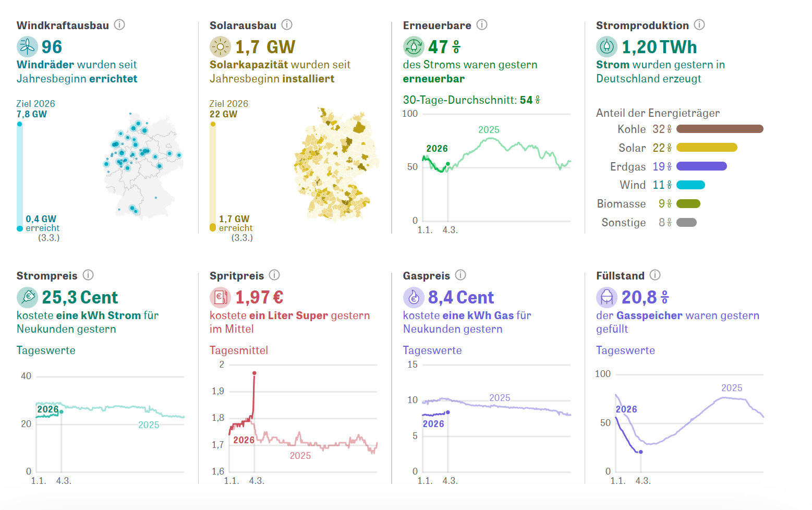
Task: Click the wind turbine icon
Action: (x=27, y=47)
